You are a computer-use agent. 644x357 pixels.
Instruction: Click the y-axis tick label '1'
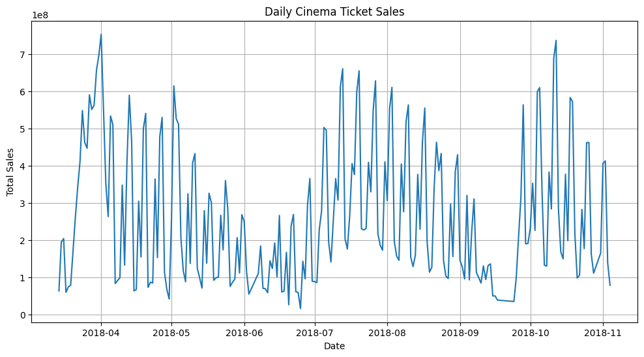[x=24, y=278]
